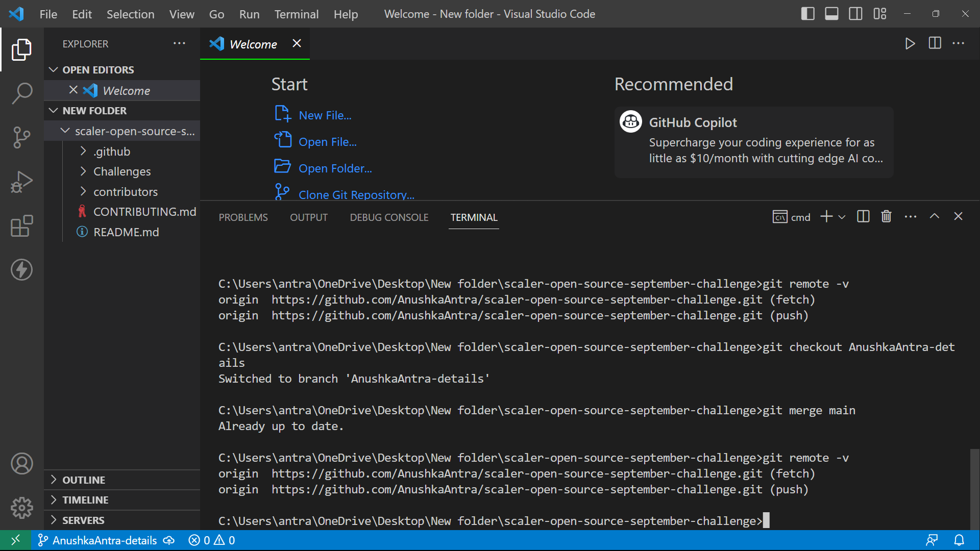Select the Source Control icon
This screenshot has height=551, width=980.
pos(21,138)
